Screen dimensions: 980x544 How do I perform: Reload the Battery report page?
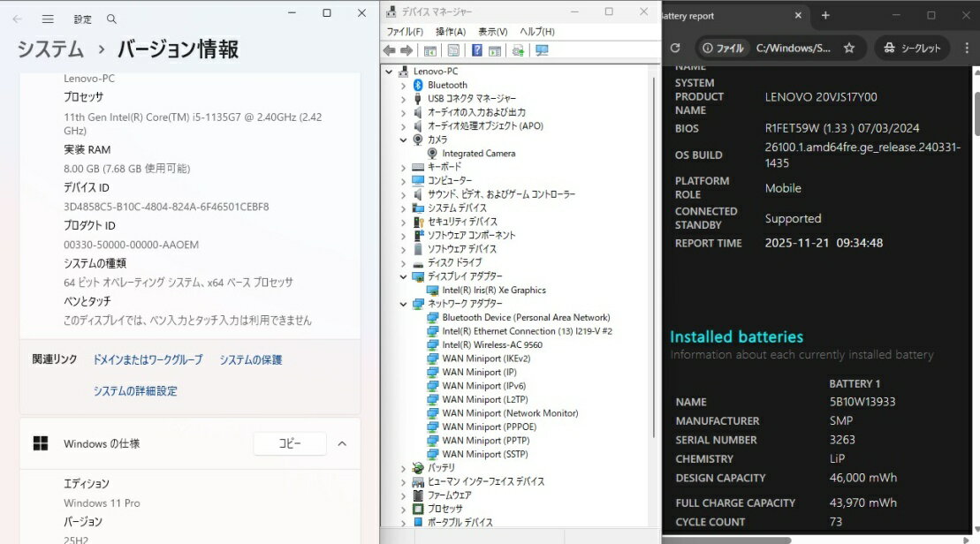[675, 49]
